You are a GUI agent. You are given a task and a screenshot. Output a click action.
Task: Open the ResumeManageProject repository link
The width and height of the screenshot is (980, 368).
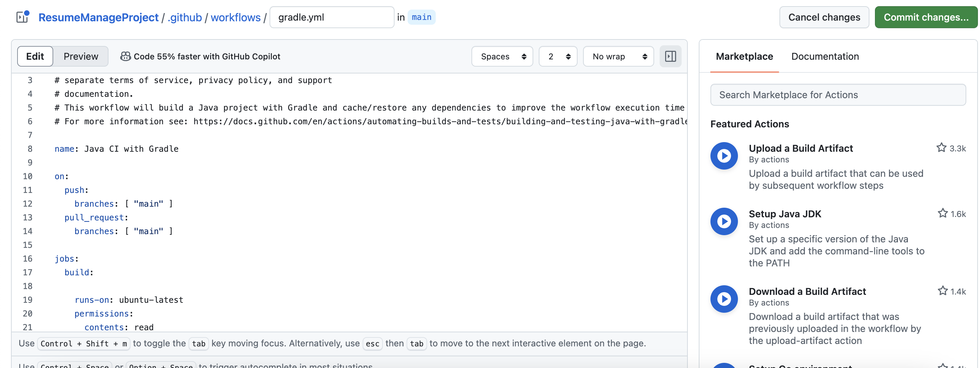(98, 17)
